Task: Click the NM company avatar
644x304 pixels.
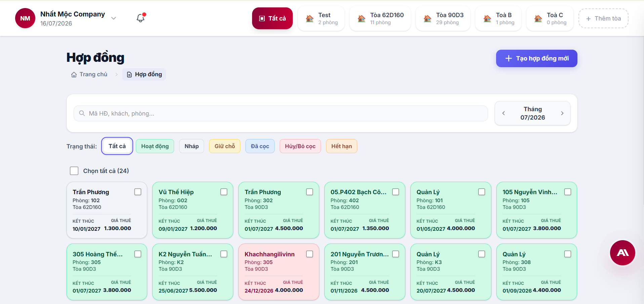Action: 25,18
